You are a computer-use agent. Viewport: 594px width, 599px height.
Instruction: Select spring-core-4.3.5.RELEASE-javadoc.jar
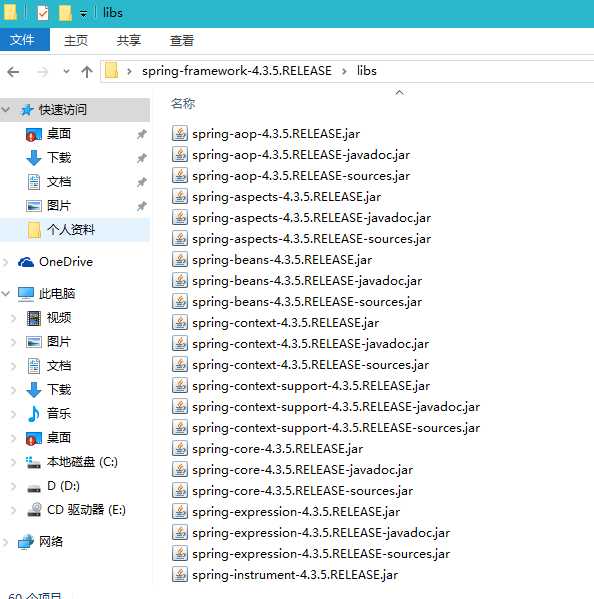click(x=303, y=470)
